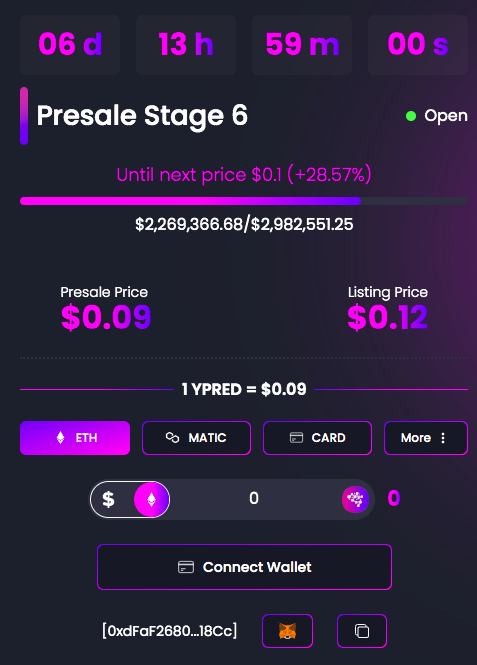
Task: Select the Ethereum icon in currency toggle
Action: (151, 500)
